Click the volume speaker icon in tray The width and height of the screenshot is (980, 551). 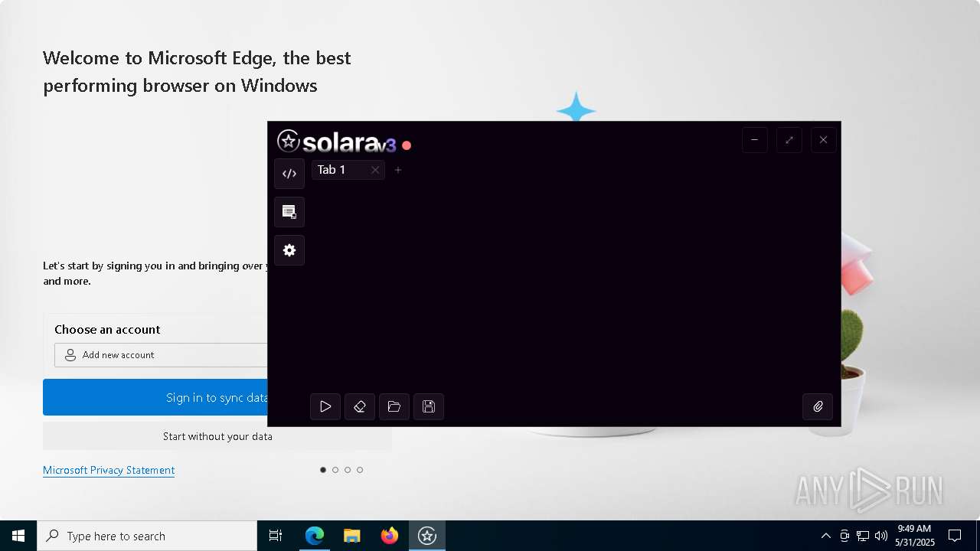(x=881, y=536)
